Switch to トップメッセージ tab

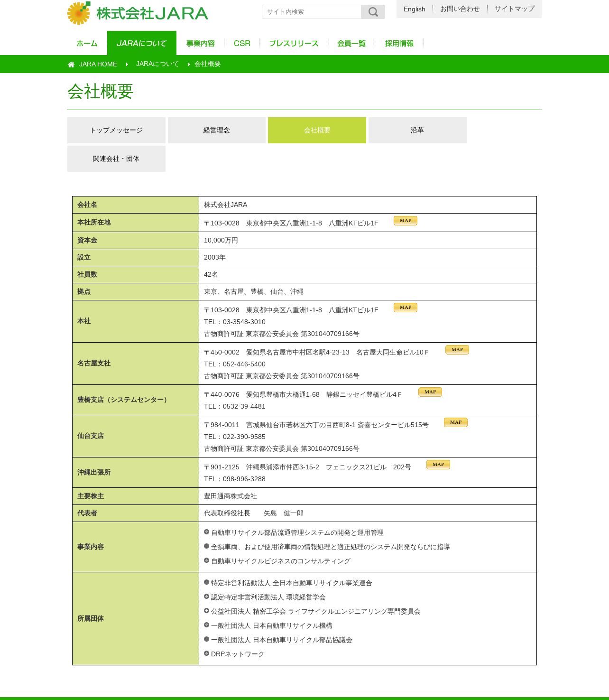(116, 130)
